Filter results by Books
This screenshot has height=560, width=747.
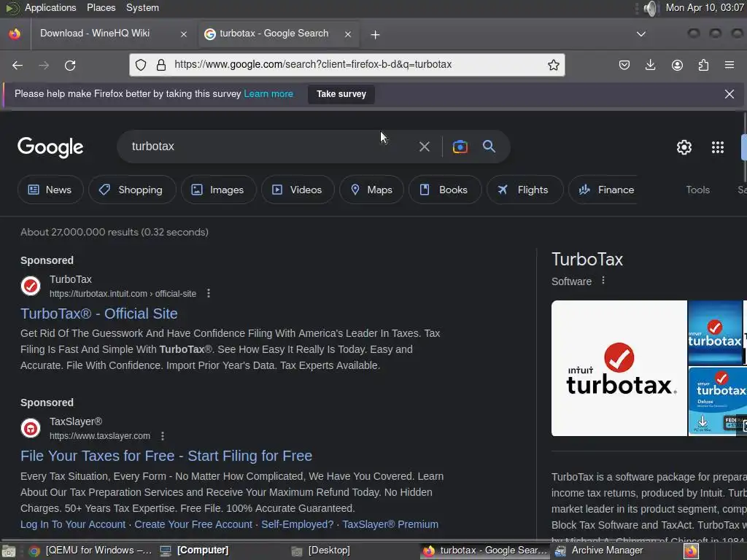(x=444, y=190)
